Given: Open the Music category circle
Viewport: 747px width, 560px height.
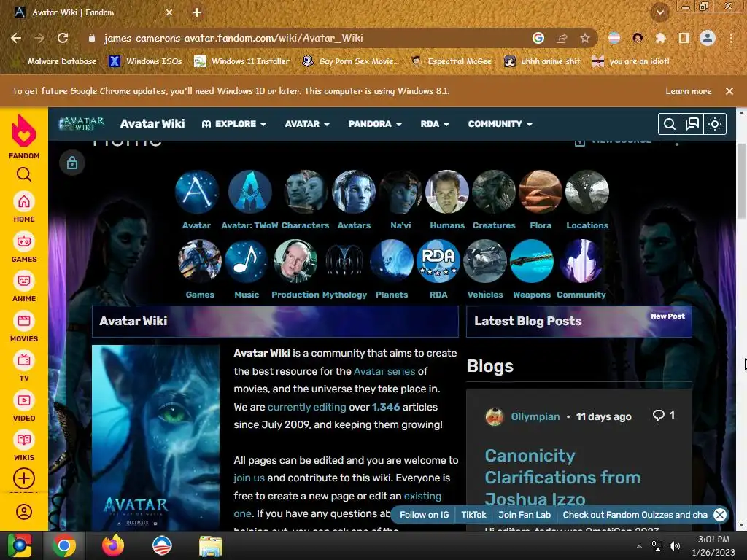Looking at the screenshot, I should coord(247,261).
